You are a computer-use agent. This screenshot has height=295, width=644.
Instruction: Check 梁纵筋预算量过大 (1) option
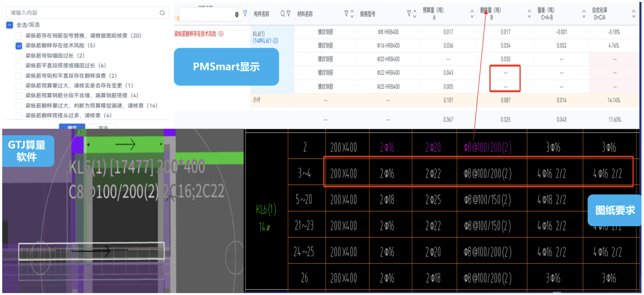point(19,86)
